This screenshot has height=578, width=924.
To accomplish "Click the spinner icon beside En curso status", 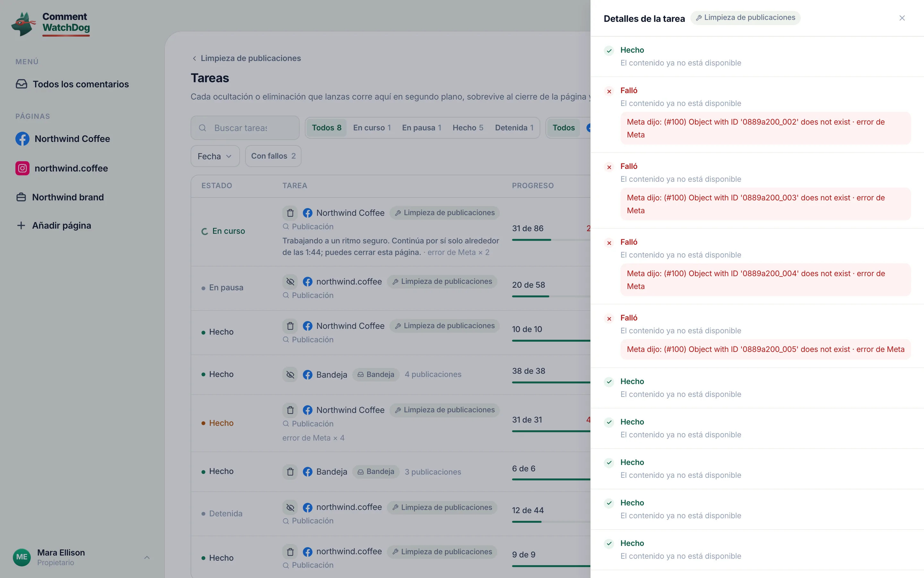I will click(x=205, y=231).
